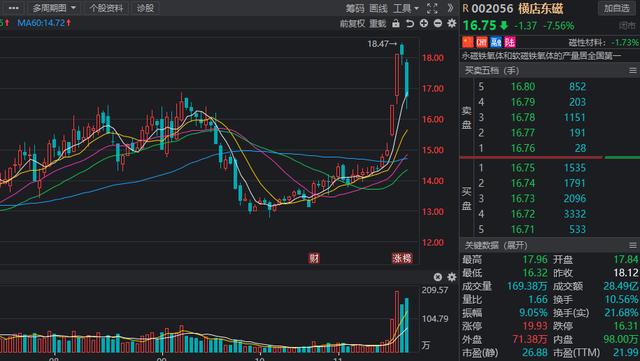Click the 市盈(TTM) value 21.99

(626, 353)
